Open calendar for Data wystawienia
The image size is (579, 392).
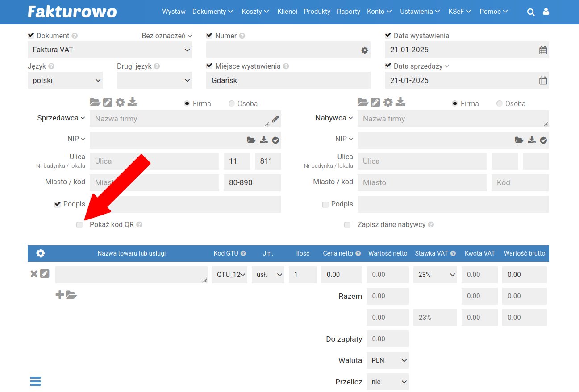click(543, 50)
